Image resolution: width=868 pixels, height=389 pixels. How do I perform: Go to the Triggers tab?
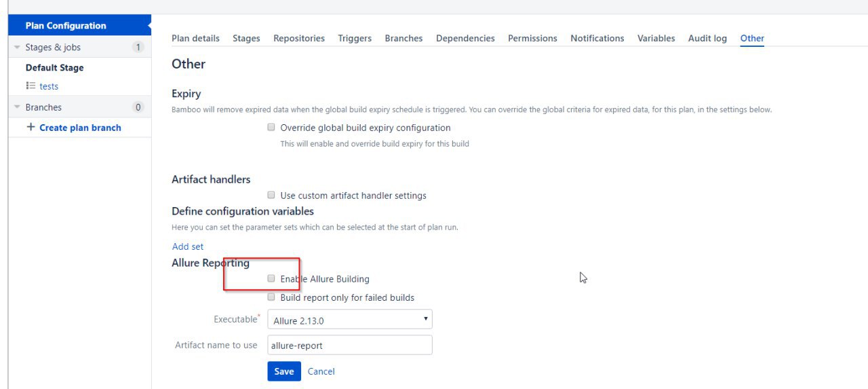(x=355, y=39)
